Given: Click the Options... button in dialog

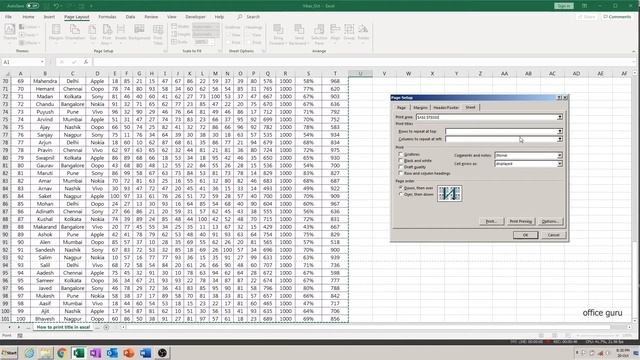Looking at the screenshot, I should point(550,221).
